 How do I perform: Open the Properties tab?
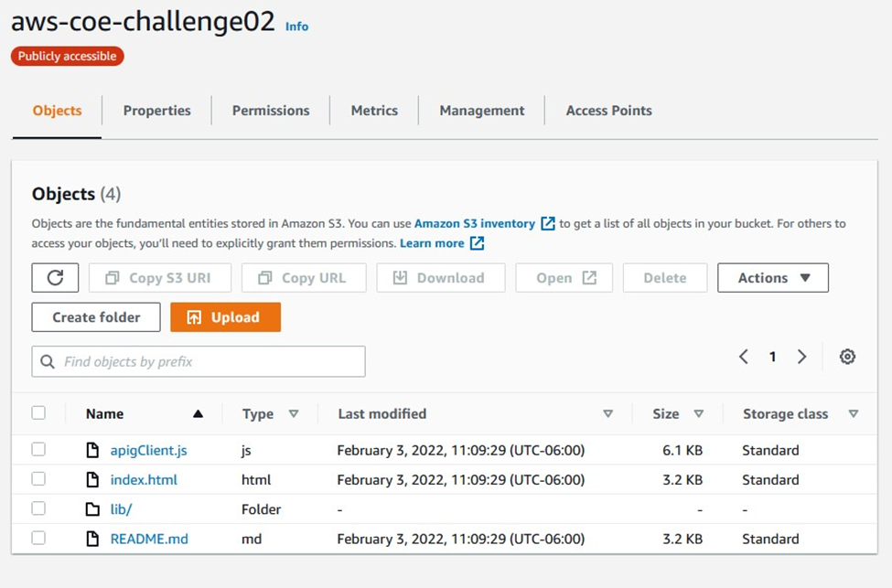point(157,111)
